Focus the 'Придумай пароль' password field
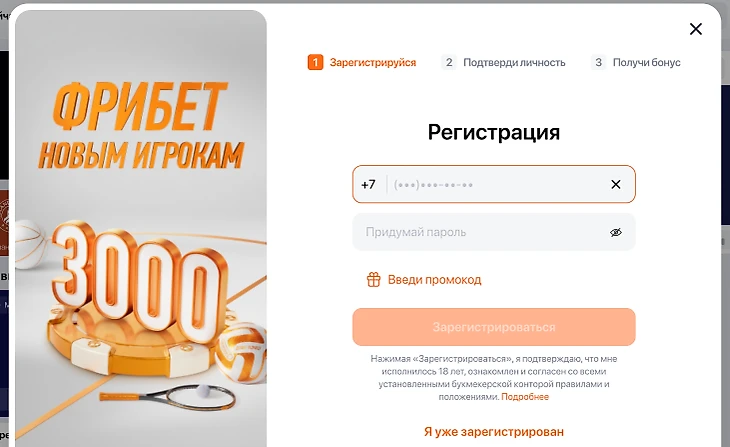 494,232
